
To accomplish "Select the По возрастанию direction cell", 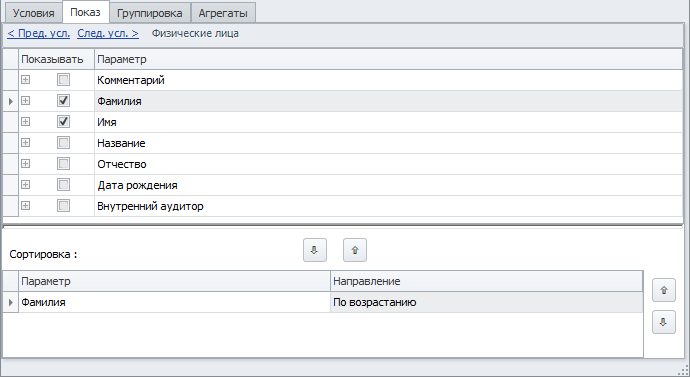I will tap(486, 302).
